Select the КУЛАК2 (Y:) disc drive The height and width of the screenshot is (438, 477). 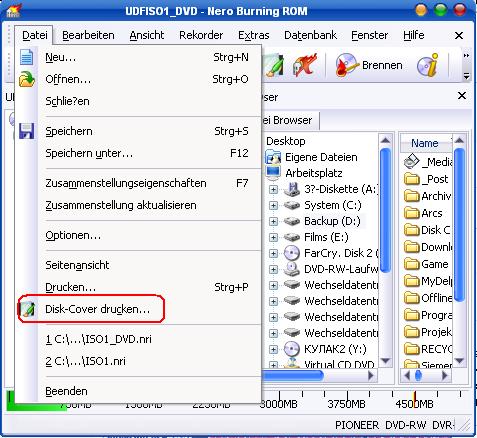coord(335,349)
